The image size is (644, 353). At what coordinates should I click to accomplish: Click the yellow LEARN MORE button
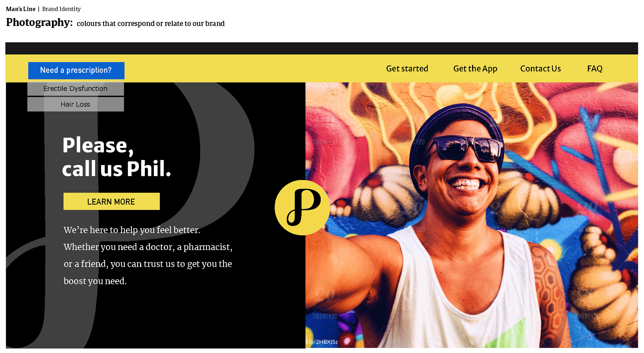click(111, 201)
